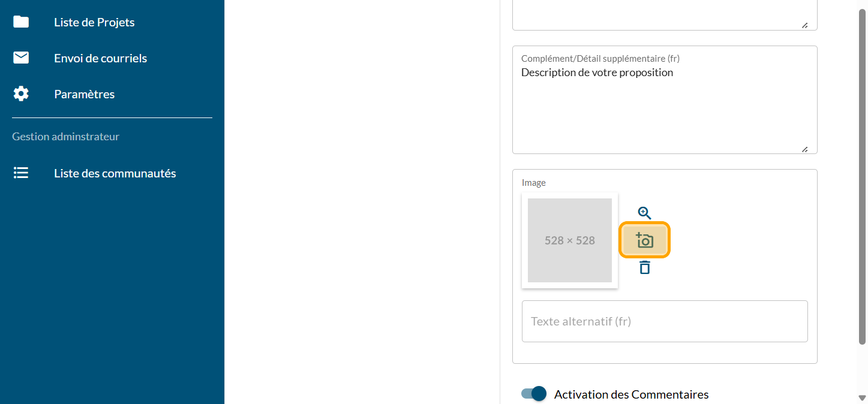Click the folder icon beside Liste de Projets
The height and width of the screenshot is (404, 868).
click(21, 22)
